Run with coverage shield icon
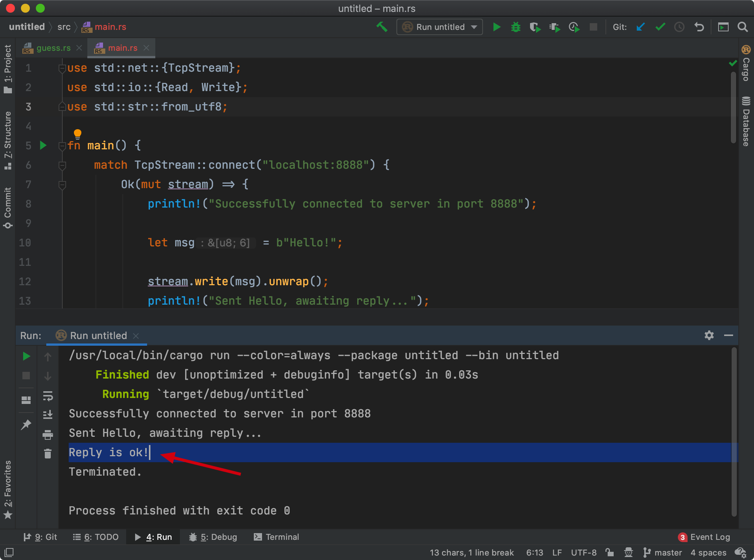 (x=535, y=27)
